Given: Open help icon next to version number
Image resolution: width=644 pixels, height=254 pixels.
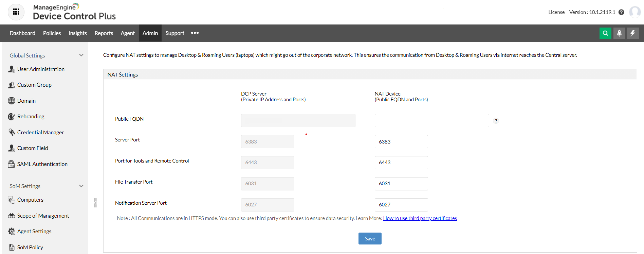Looking at the screenshot, I should point(621,12).
